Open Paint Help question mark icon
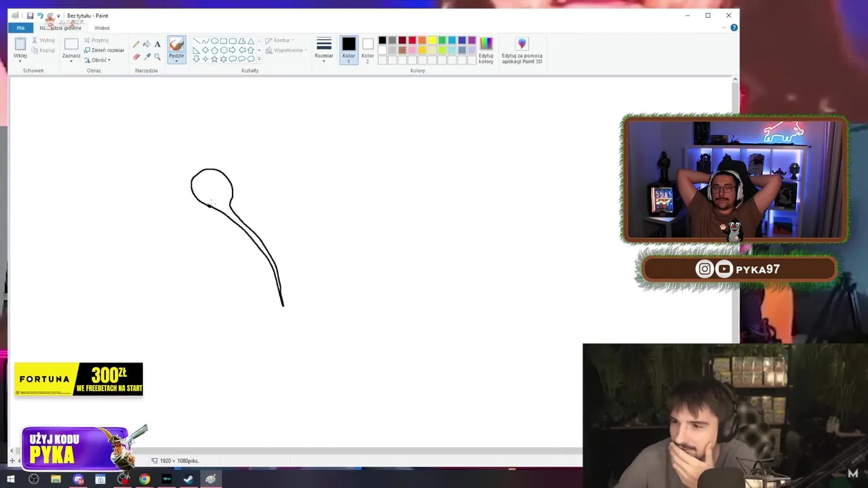The image size is (868, 488). pyautogui.click(x=734, y=28)
